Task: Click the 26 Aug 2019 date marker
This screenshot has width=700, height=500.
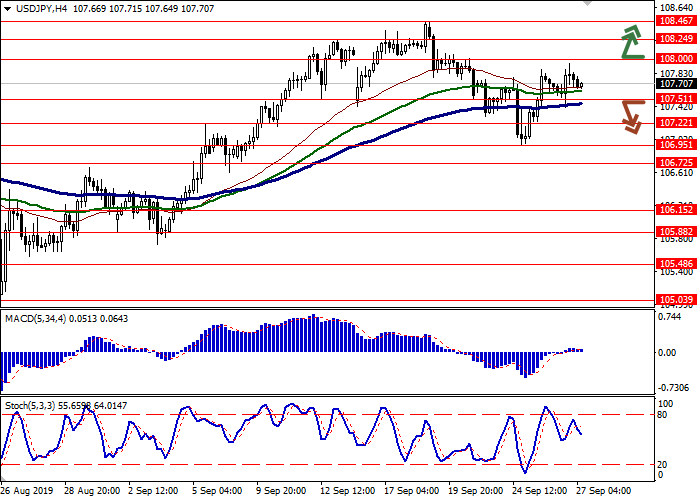Action: (27, 491)
